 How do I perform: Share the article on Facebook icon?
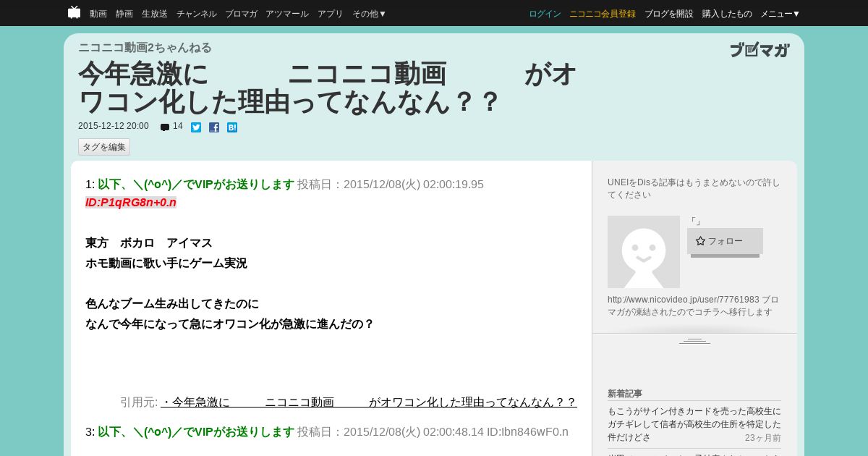[214, 127]
